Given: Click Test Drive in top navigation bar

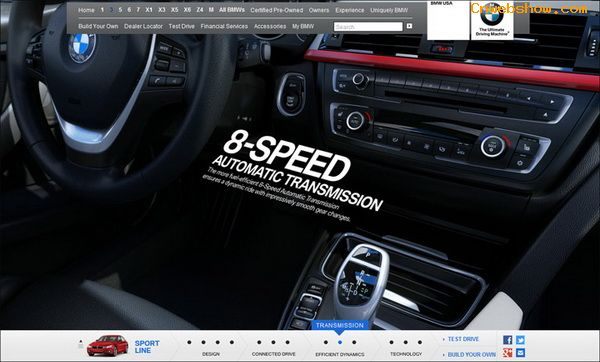Looking at the screenshot, I should (181, 26).
